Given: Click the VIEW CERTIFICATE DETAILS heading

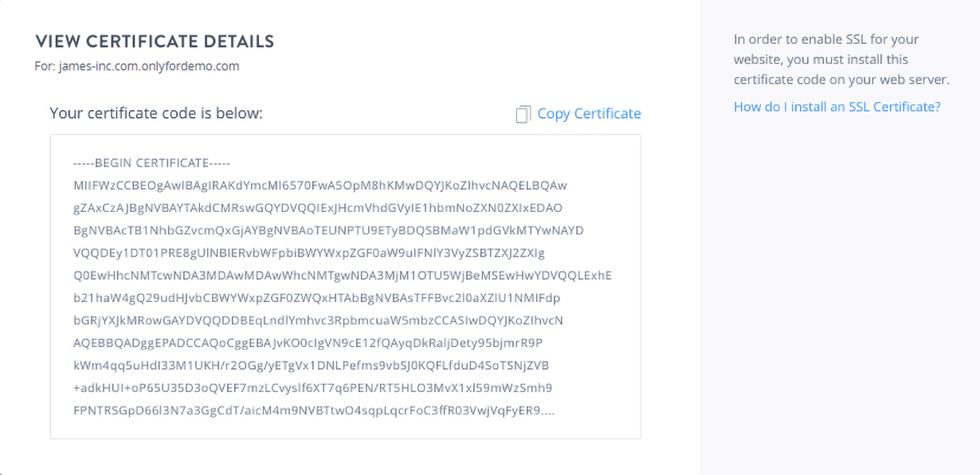Looking at the screenshot, I should (x=155, y=41).
